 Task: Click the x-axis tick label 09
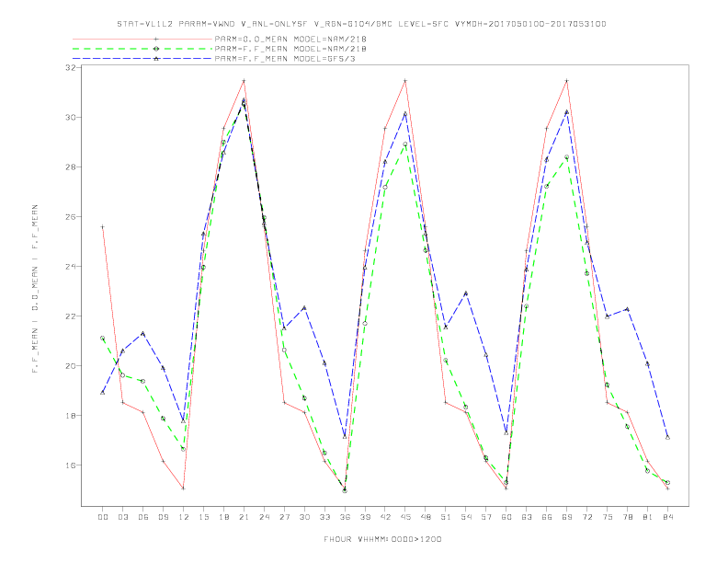tap(163, 517)
